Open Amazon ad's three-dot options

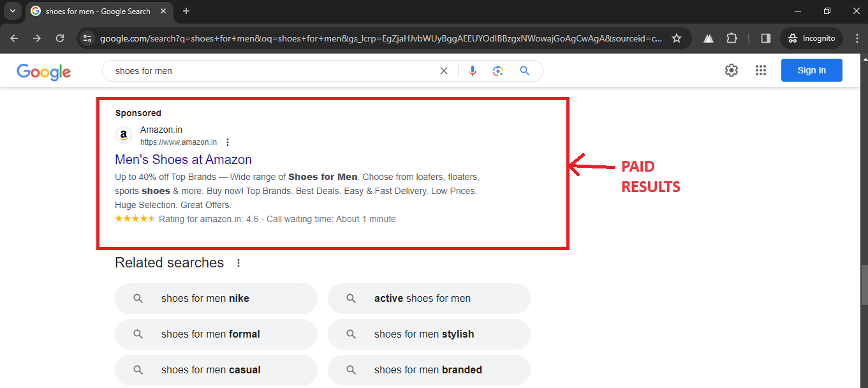click(228, 142)
